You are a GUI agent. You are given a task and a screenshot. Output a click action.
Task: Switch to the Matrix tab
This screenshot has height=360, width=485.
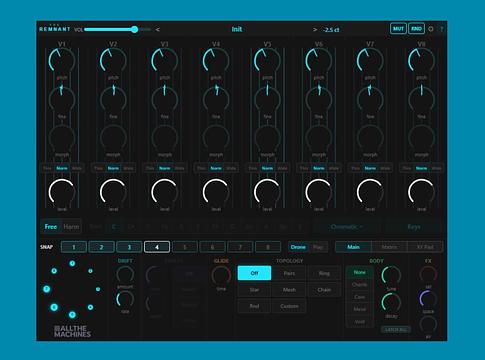389,247
